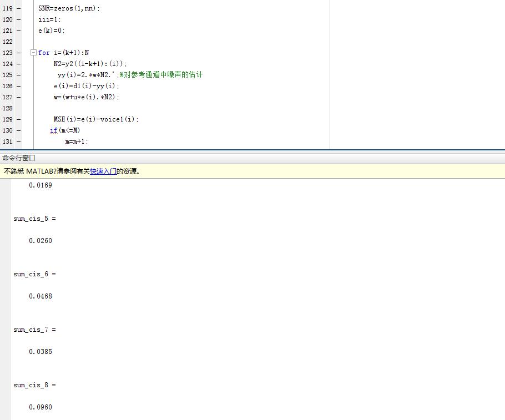Click the yy(i)=2.*w*N2.' statement
Image resolution: width=505 pixels, height=420 pixels.
[x=88, y=75]
